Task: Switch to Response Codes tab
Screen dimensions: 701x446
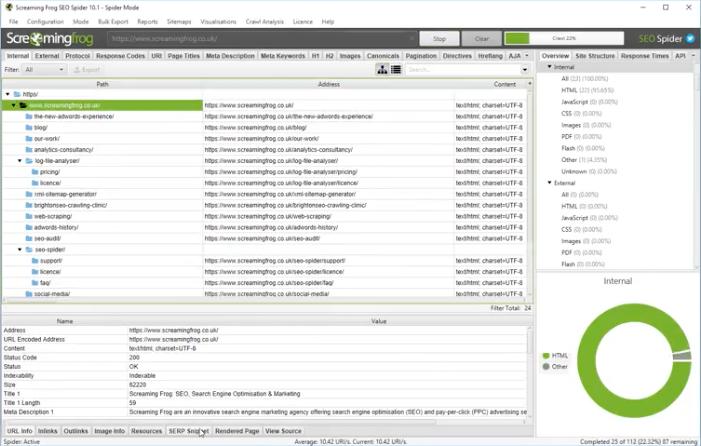Action: click(x=120, y=56)
